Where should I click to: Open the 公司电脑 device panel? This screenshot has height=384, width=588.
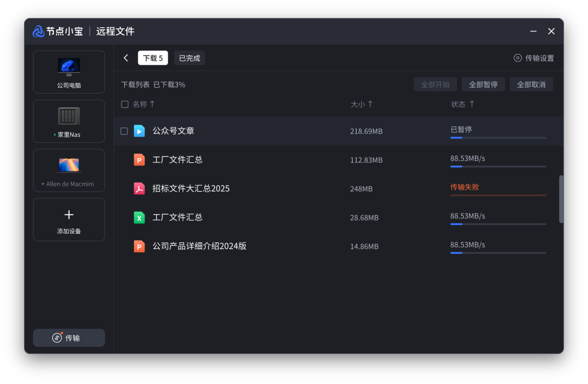click(x=69, y=71)
